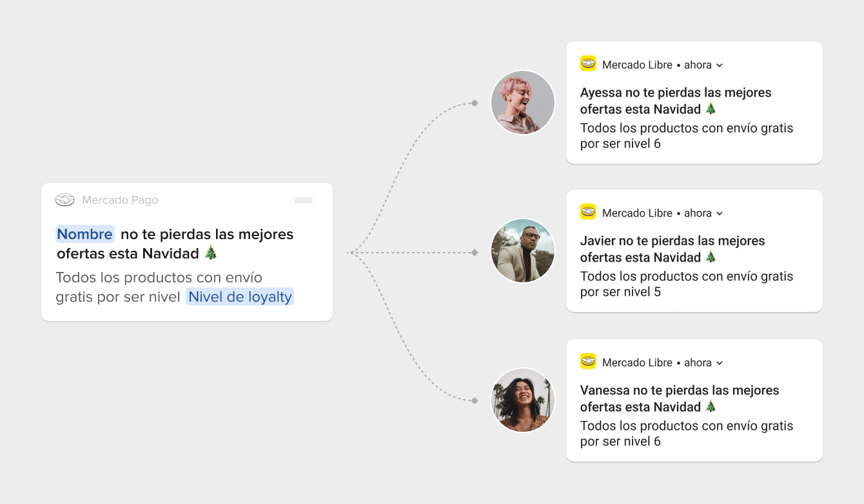Click 'Todos los productos con envío' in template card
The image size is (864, 504).
click(x=159, y=278)
